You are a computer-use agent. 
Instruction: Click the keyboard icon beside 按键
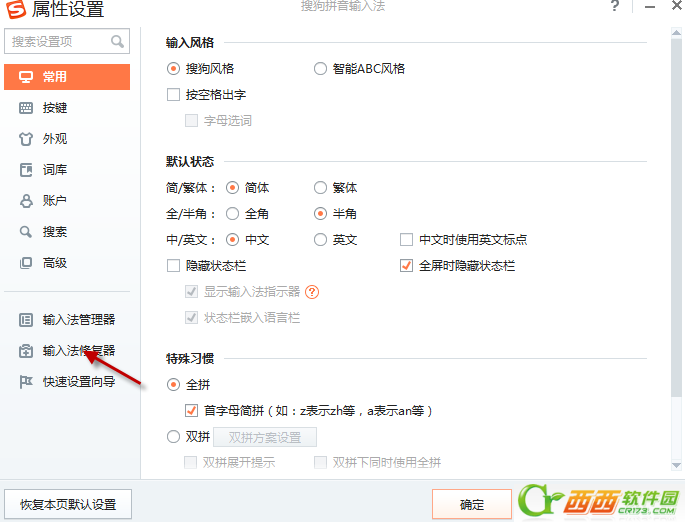[26, 108]
